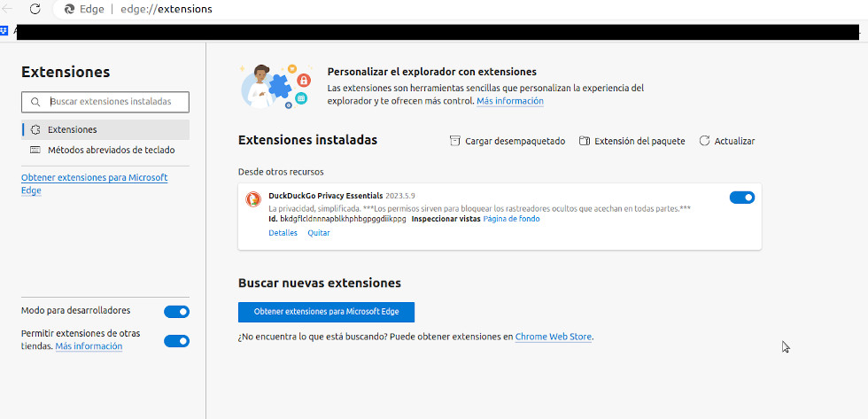Click the Buscar nuevas extensiones heading
The width and height of the screenshot is (868, 419).
click(x=320, y=283)
